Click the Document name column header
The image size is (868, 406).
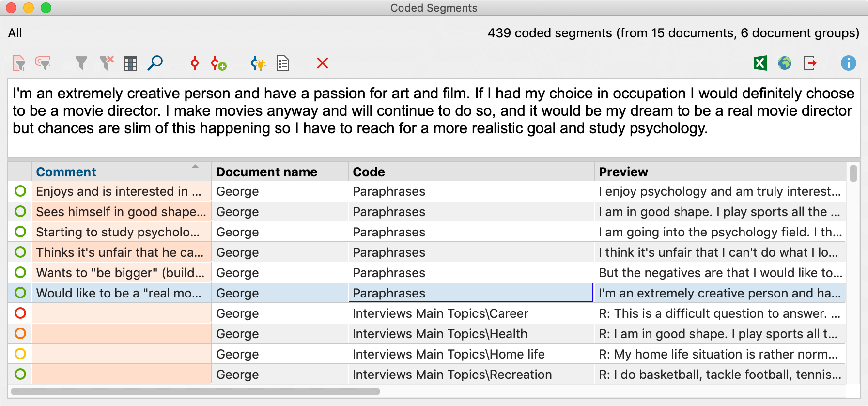point(266,172)
